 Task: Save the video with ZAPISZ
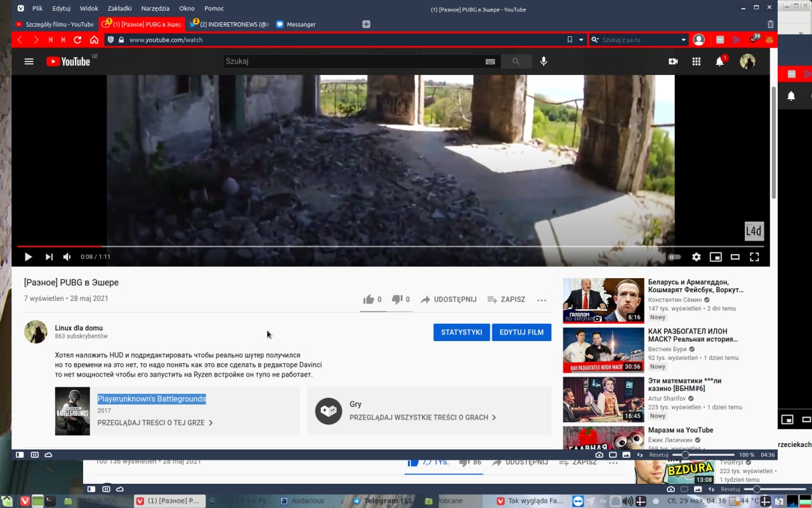coord(506,299)
